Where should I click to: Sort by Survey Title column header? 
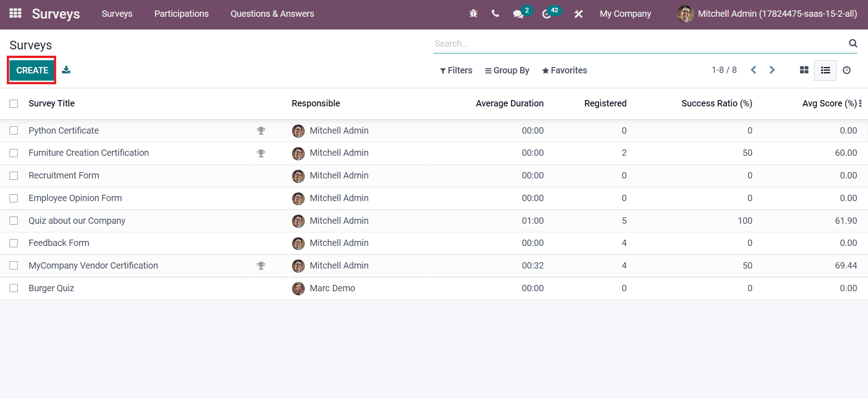[52, 103]
